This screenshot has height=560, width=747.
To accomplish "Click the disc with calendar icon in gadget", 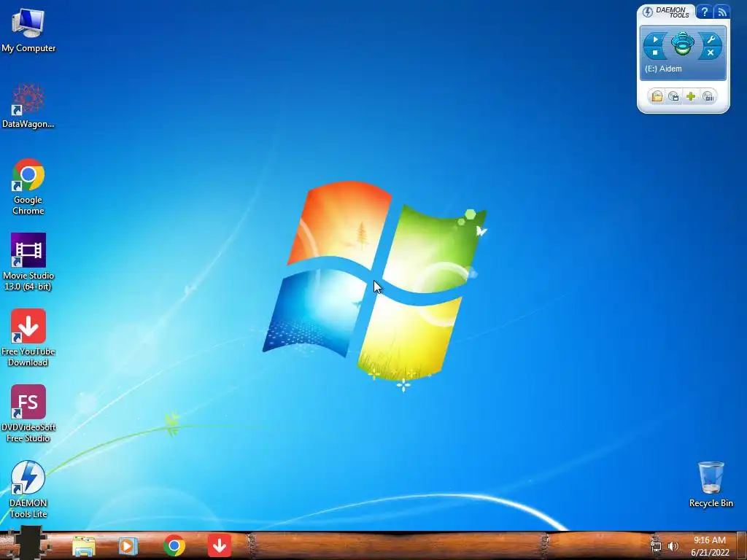I will tap(673, 97).
